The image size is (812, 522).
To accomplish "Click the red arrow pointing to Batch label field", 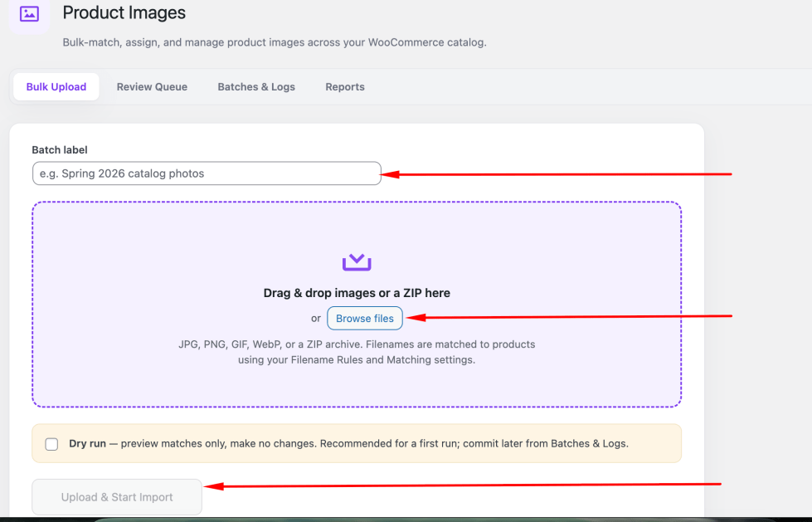I will [557, 174].
